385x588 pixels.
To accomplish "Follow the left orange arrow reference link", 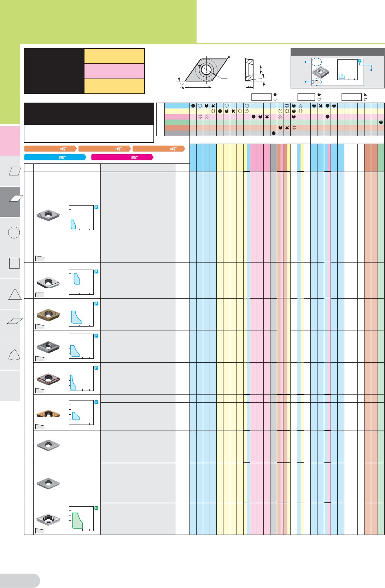I will [x=50, y=149].
